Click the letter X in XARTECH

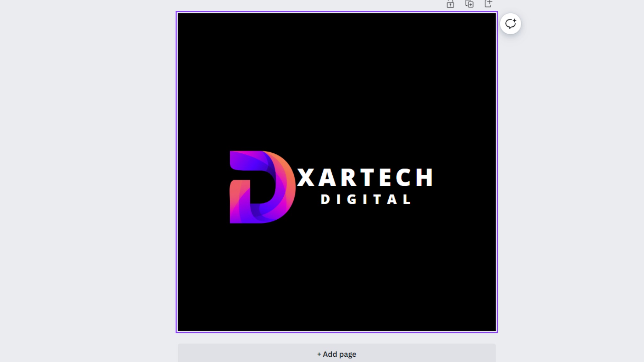click(x=306, y=178)
